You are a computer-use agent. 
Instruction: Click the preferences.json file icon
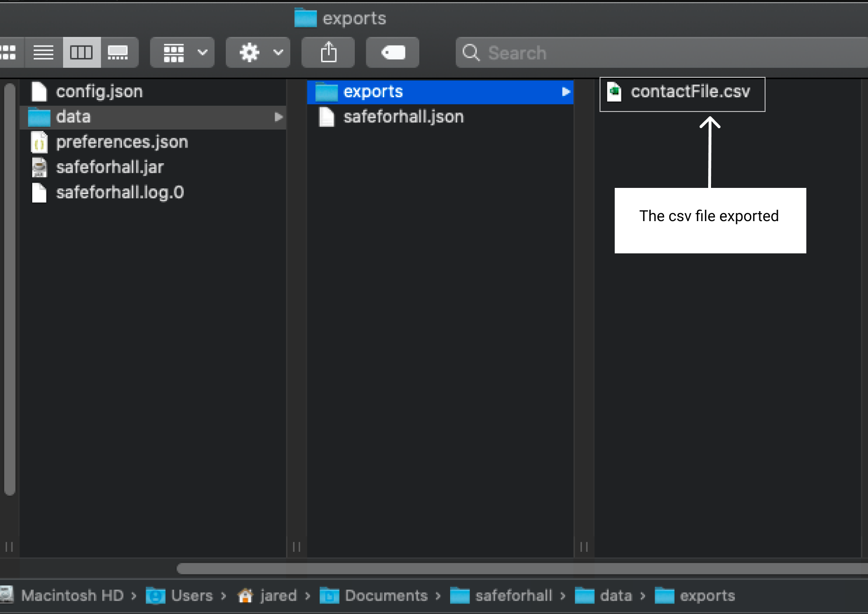click(x=39, y=142)
